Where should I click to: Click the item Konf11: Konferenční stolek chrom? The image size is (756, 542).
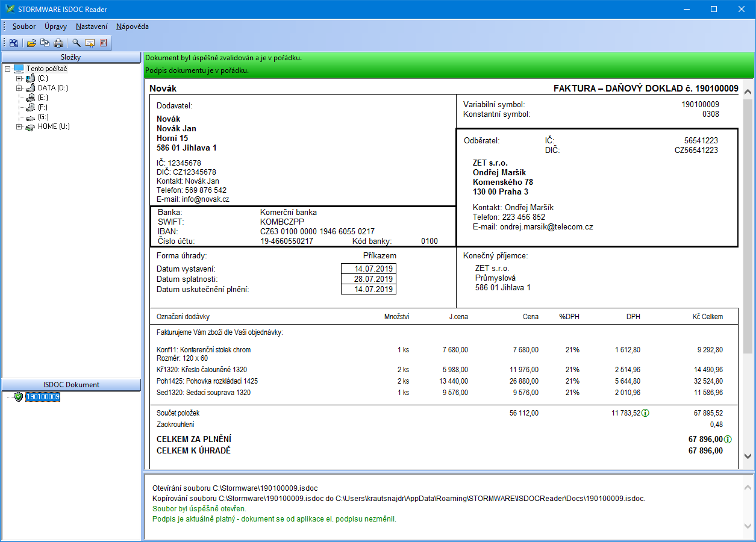(204, 350)
